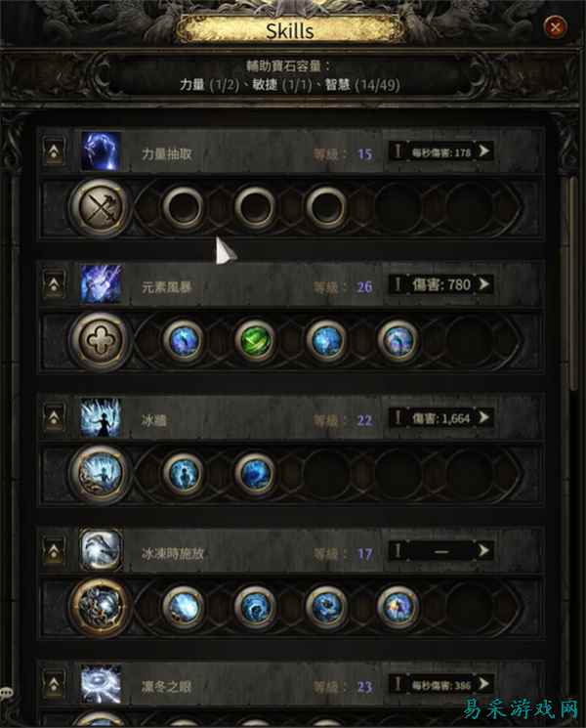This screenshot has height=728, width=586.
Task: Click the 冰凍時施放 stat arrow button
Action: tap(483, 550)
